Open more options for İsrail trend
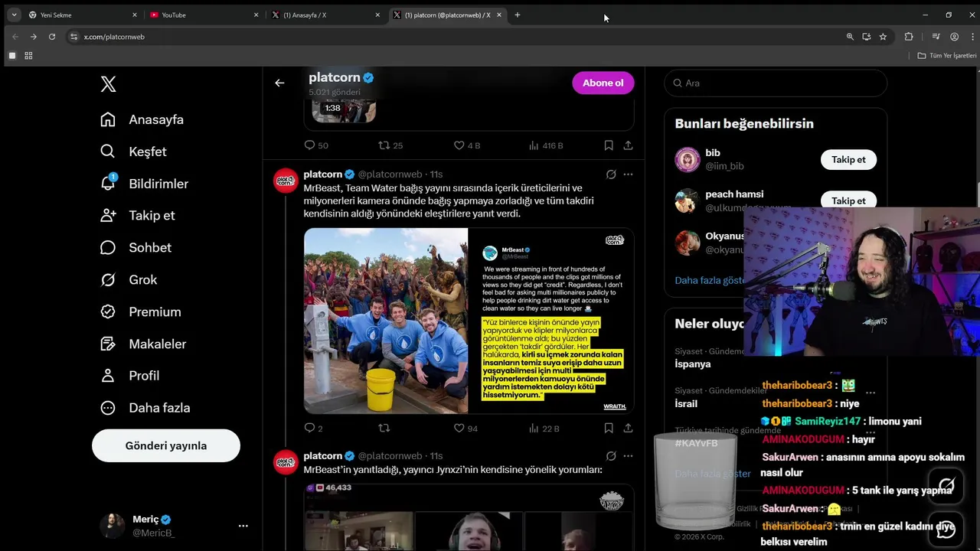The height and width of the screenshot is (551, 980). point(871,393)
